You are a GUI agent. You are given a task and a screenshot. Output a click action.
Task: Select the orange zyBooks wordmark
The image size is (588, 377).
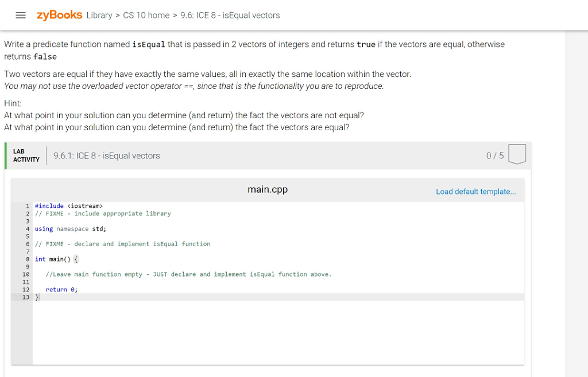coord(59,15)
